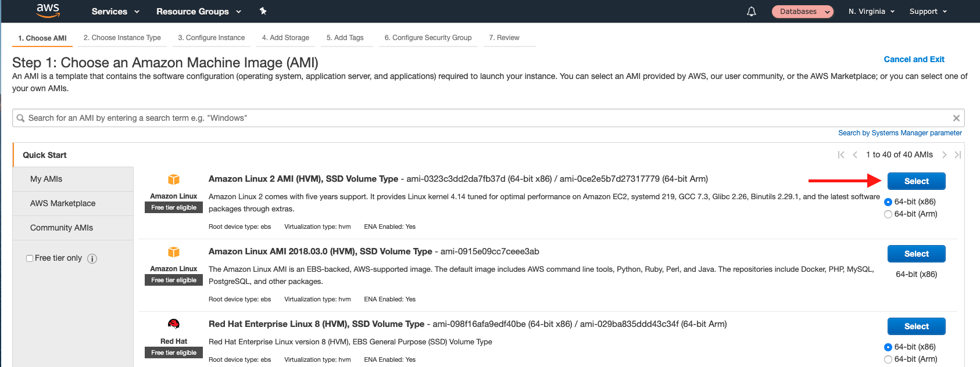Choose 64-bit (Arm) for Red Hat Enterprise Linux 8
The image size is (980, 367).
tap(888, 359)
